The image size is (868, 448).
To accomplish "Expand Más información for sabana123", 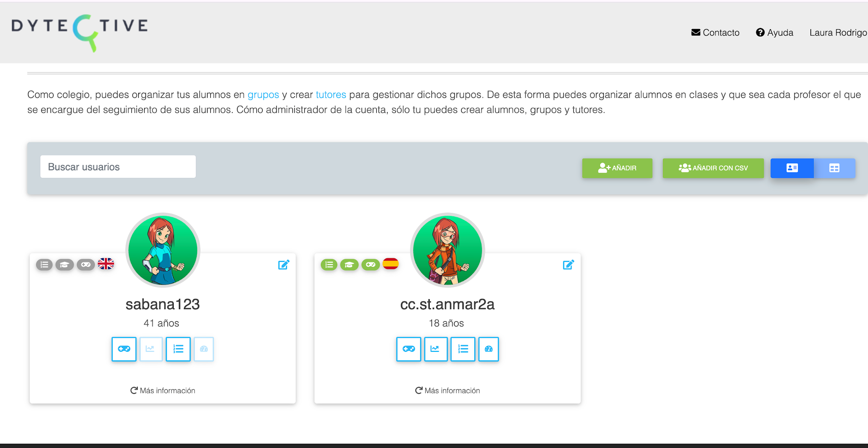I will pos(163,390).
